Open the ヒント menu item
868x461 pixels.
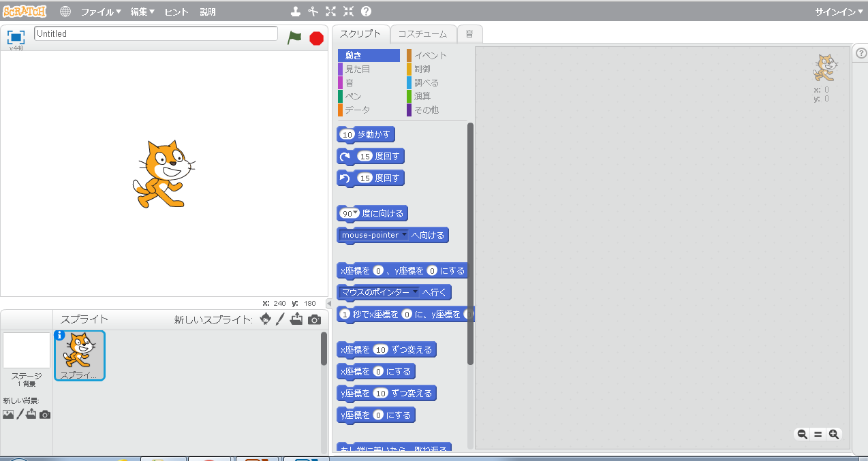pyautogui.click(x=177, y=12)
